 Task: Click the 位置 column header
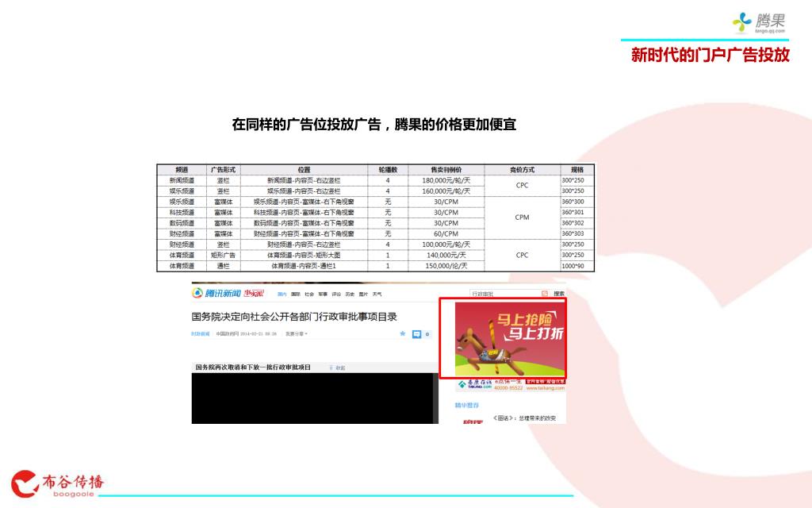pyautogui.click(x=304, y=170)
